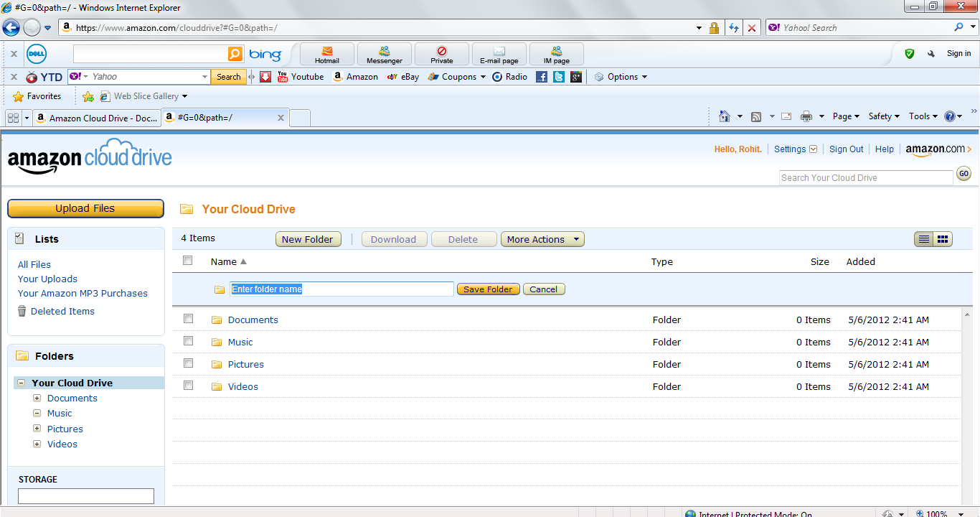
Task: Expand the Pictures folder tree node
Action: pos(37,429)
